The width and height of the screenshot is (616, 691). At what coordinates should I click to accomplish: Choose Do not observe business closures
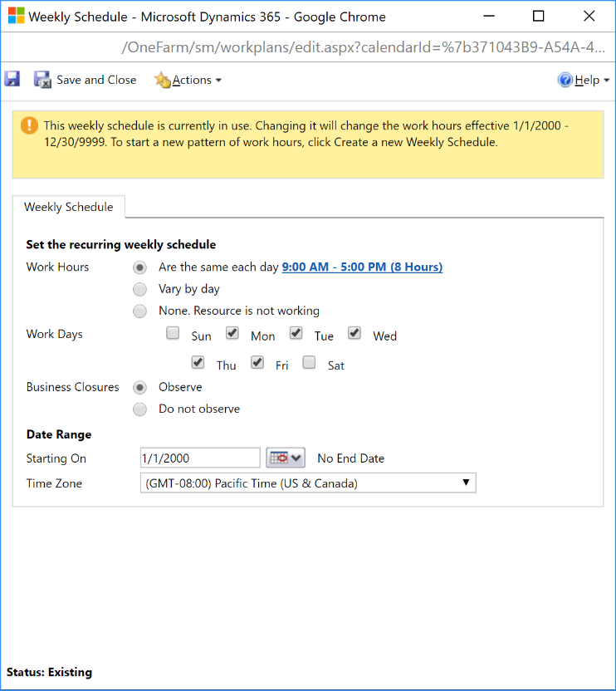141,409
